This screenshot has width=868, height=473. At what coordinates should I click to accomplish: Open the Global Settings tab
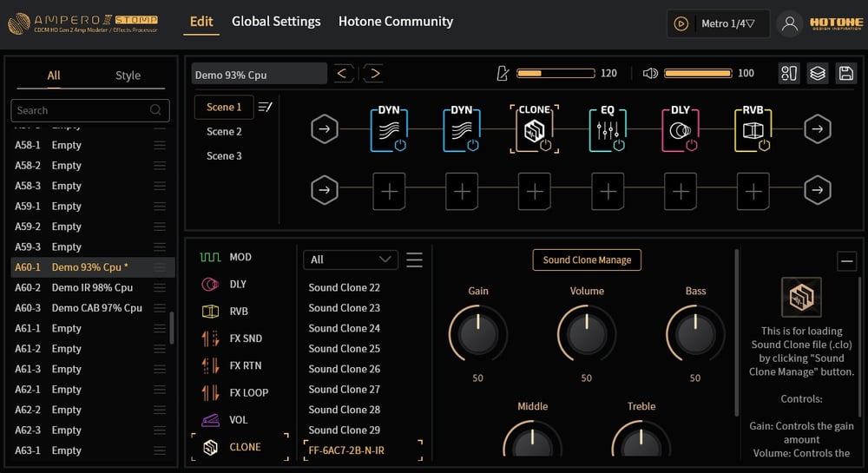tap(276, 22)
